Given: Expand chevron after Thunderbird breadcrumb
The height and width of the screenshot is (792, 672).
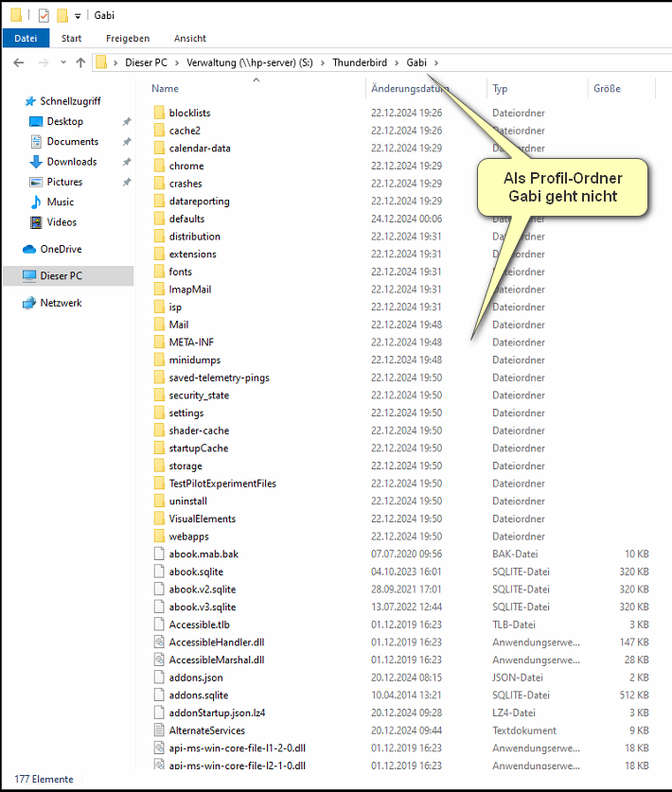Looking at the screenshot, I should 397,62.
